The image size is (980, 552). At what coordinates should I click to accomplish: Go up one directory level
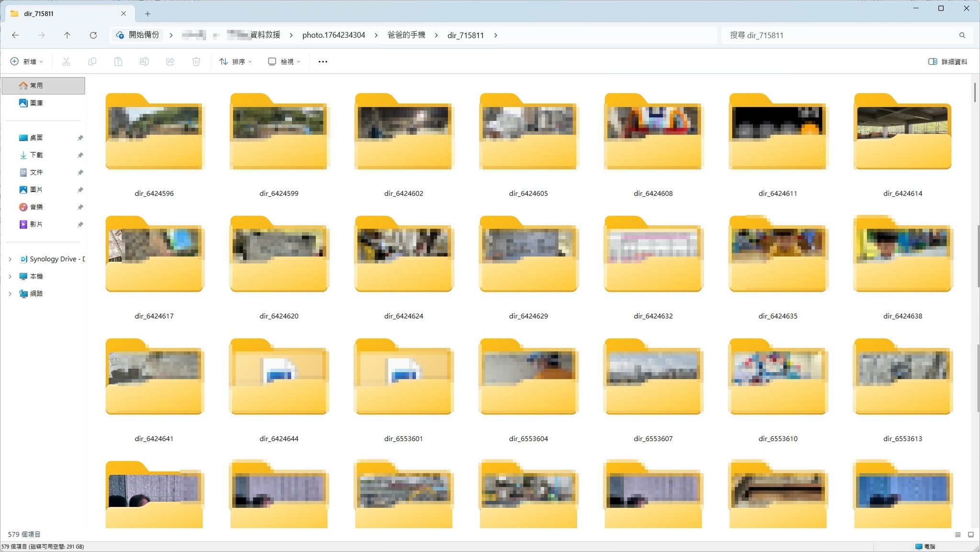[x=67, y=35]
